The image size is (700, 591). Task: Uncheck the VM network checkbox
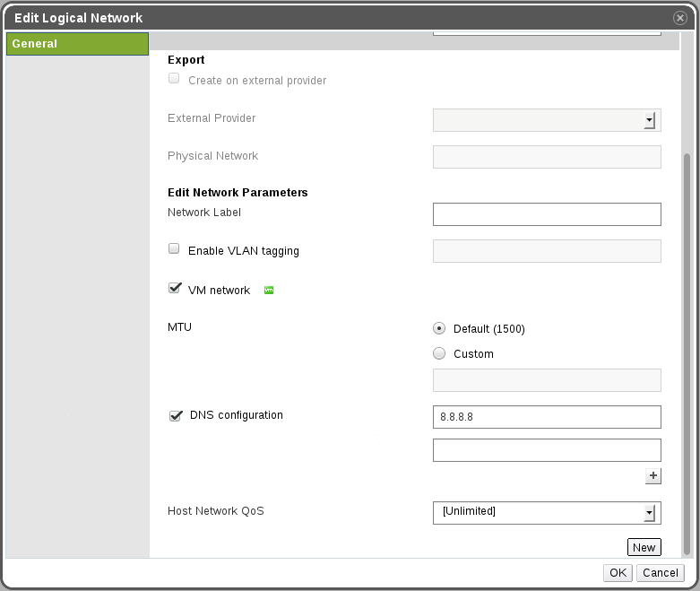point(175,289)
